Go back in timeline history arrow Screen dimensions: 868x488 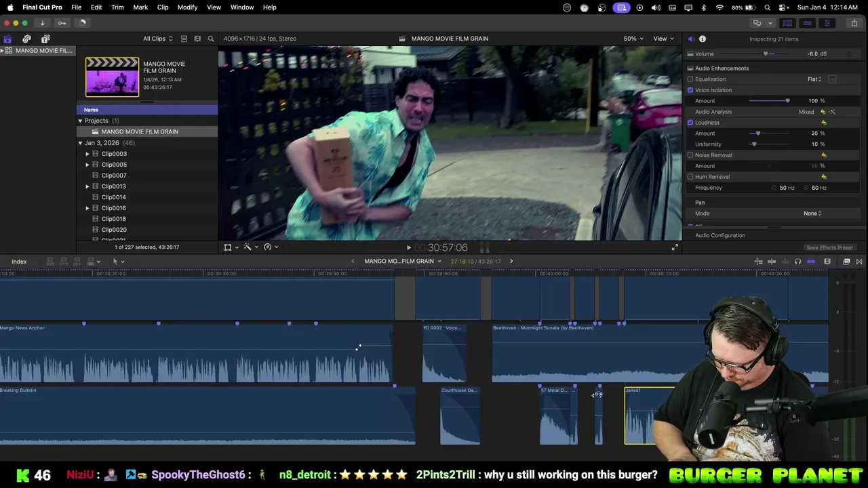point(353,262)
